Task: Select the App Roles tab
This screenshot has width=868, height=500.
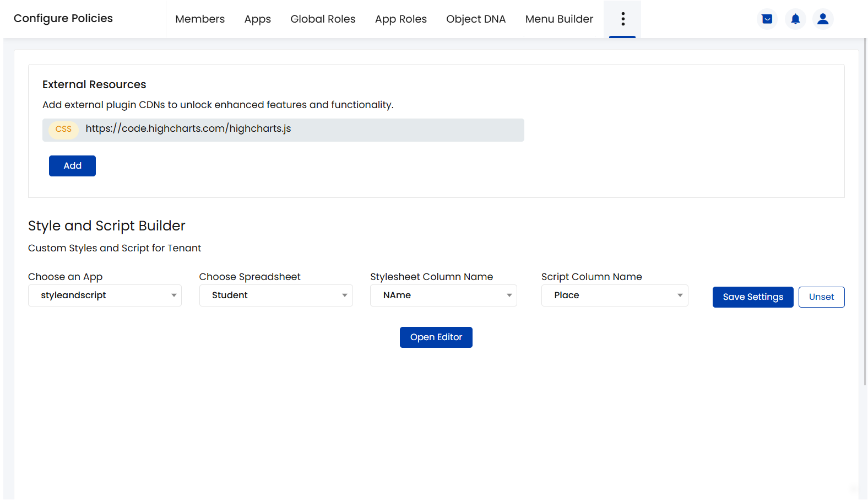Action: pyautogui.click(x=401, y=19)
